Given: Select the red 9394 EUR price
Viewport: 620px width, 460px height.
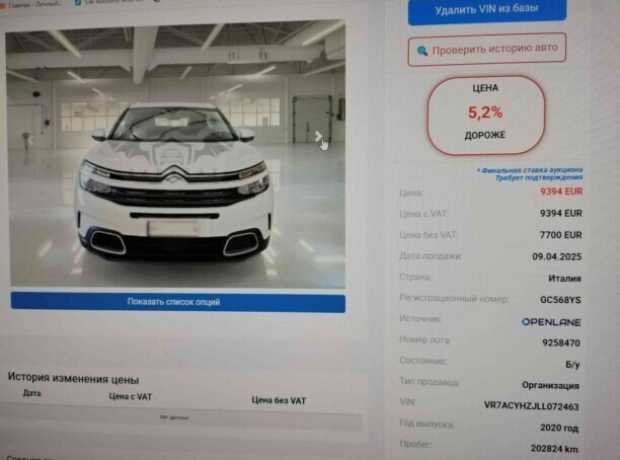Looking at the screenshot, I should point(561,191).
